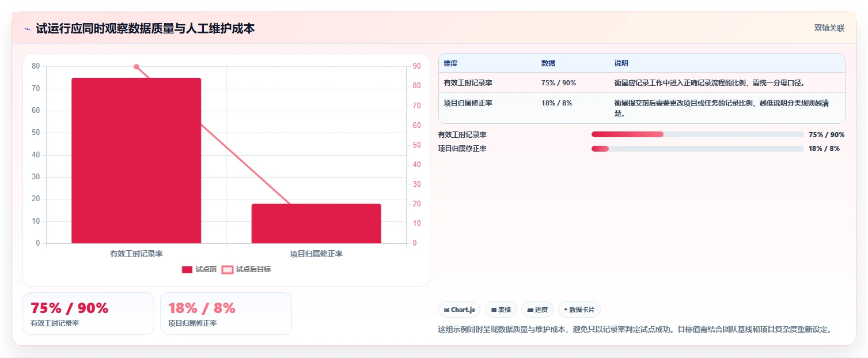Open the 18% / 8% data card
The image size is (868, 358).
(x=226, y=314)
